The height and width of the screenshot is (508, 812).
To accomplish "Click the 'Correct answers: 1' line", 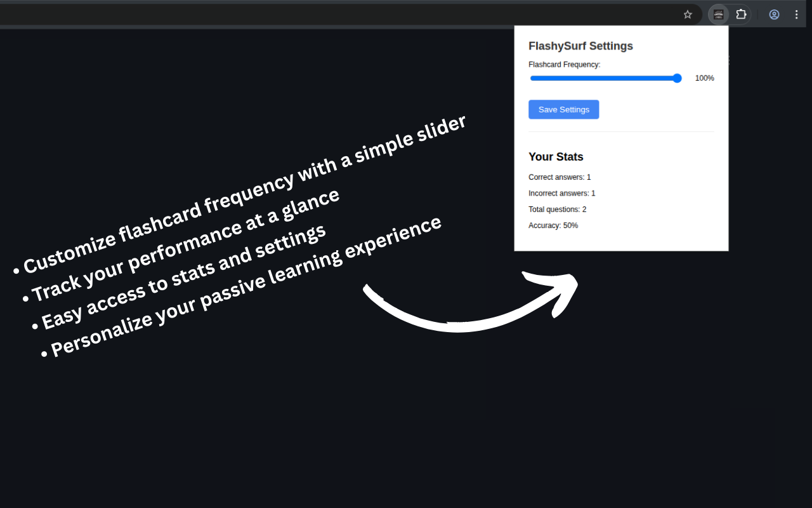I will pos(560,177).
